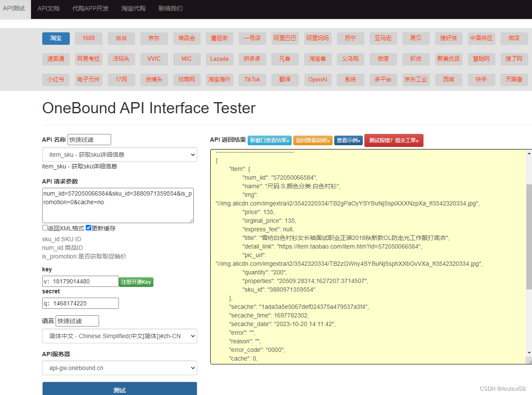Click the 注册开通Key button
The width and height of the screenshot is (532, 395).
(136, 282)
